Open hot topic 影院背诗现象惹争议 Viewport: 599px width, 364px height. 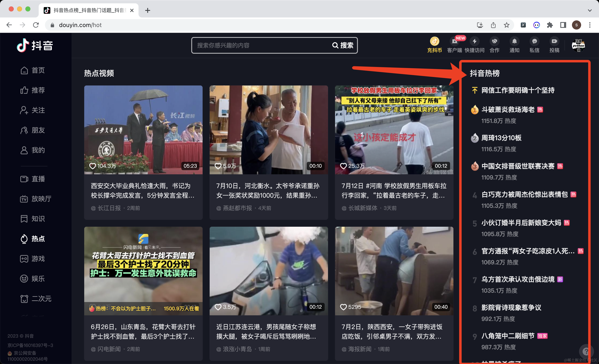(511, 308)
